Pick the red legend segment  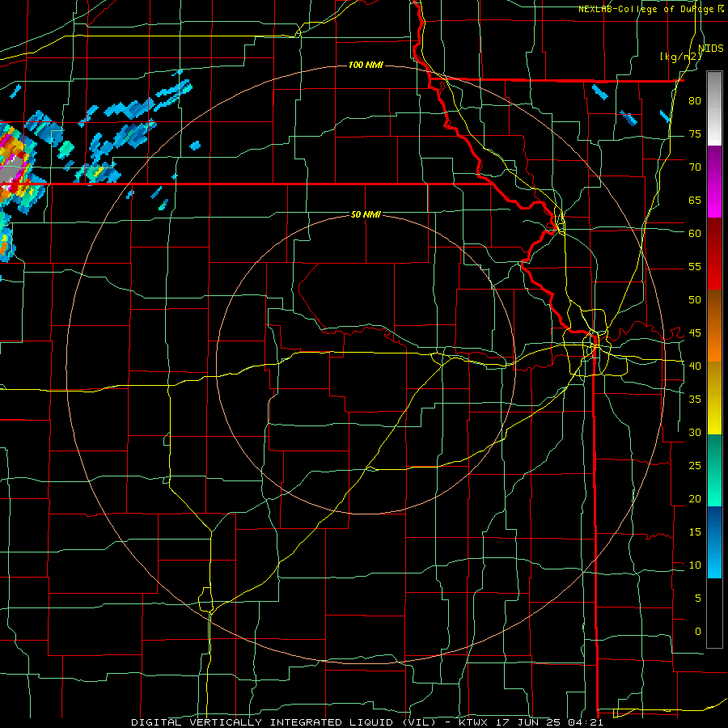(x=714, y=254)
